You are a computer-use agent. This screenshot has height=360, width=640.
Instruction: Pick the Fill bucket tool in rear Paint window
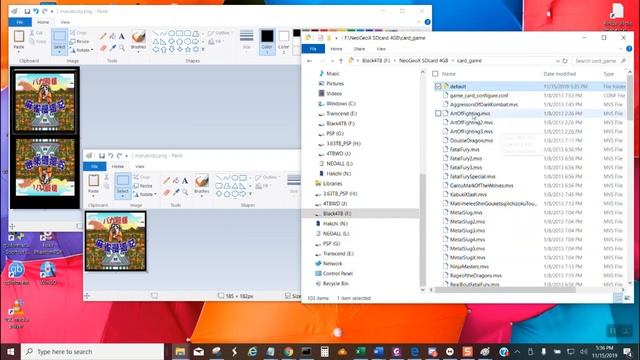[x=113, y=37]
